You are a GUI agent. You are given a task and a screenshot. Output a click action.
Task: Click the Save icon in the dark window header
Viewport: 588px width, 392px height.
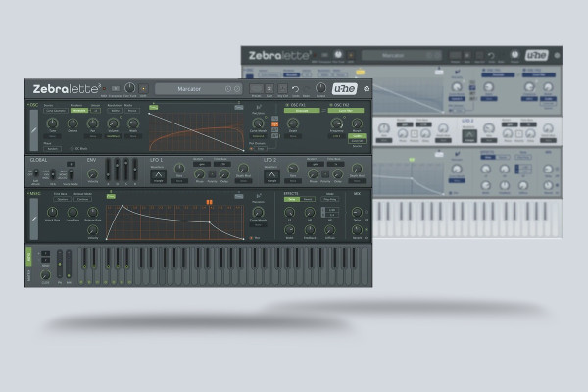click(x=269, y=89)
